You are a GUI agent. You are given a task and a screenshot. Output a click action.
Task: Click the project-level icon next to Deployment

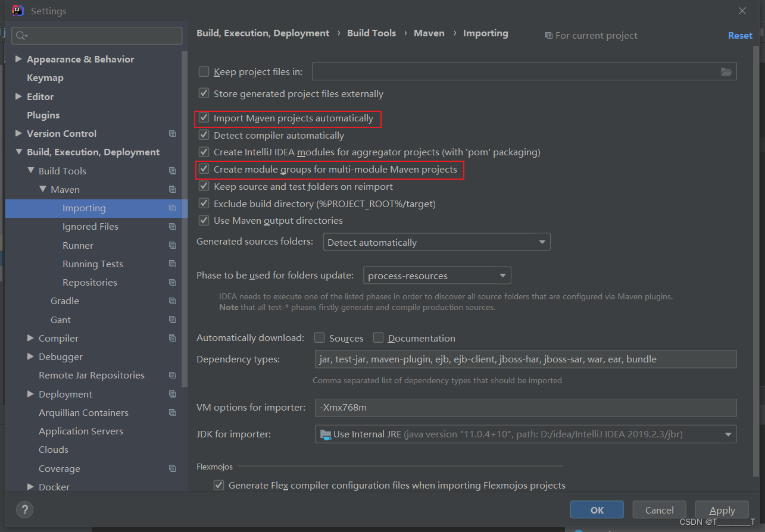tap(172, 394)
